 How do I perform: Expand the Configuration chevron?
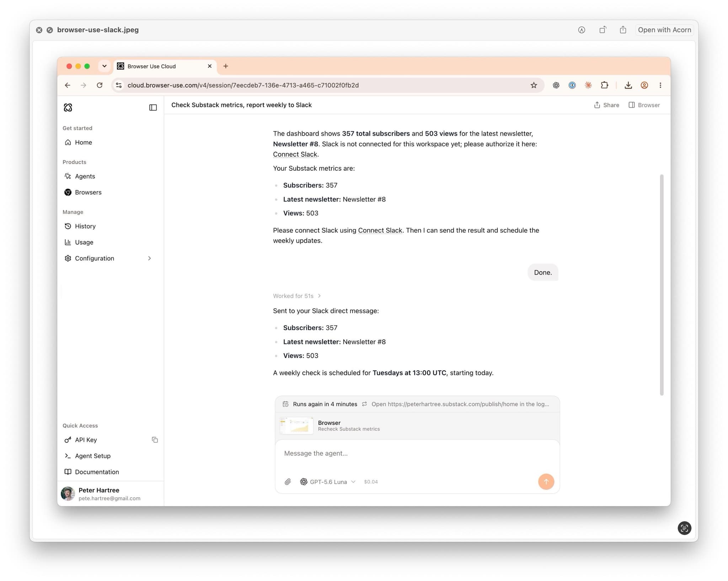coord(150,258)
